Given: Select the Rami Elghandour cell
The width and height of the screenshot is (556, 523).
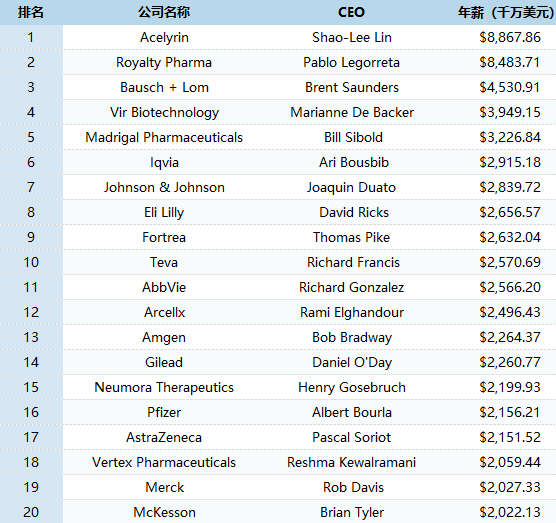Looking at the screenshot, I should coord(352,313).
